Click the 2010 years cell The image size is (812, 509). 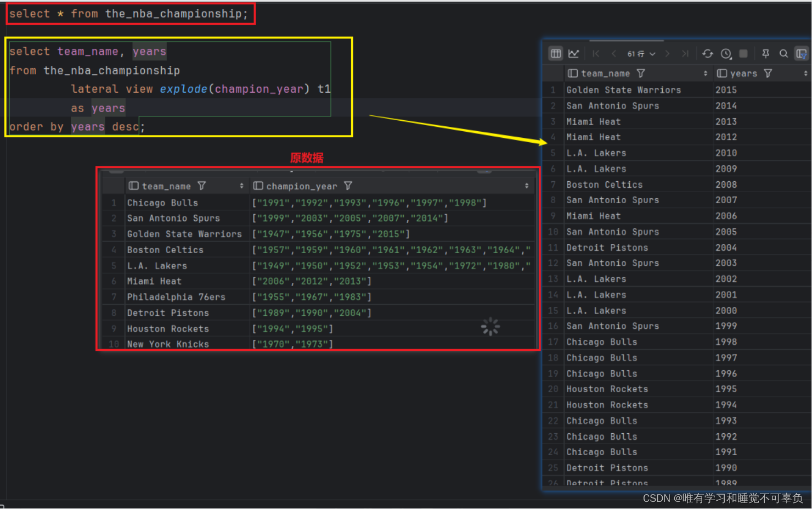point(726,153)
